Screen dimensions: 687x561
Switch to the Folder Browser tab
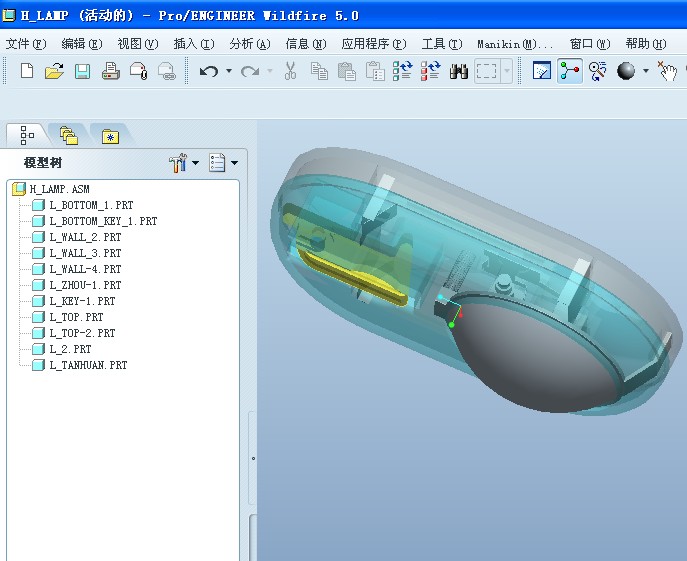click(69, 136)
